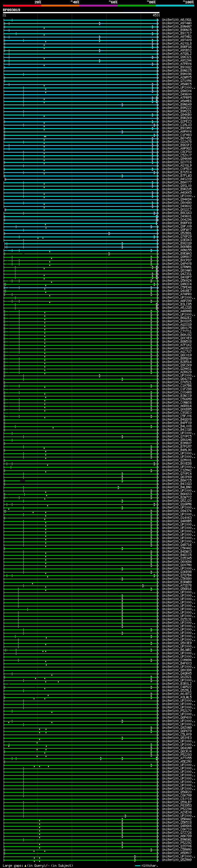Open hit UniRef100_A9THB2
This screenshot has height=868, width=197.
coord(177,37)
